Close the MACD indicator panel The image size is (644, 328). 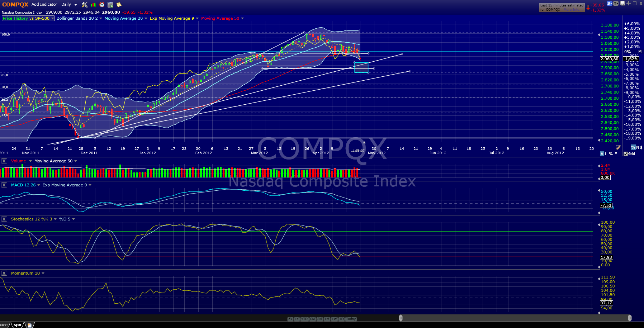click(x=4, y=185)
